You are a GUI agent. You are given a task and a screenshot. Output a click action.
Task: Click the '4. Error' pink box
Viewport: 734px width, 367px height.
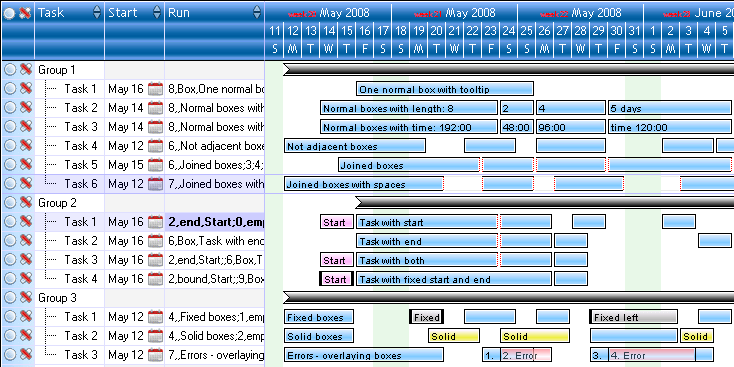pyautogui.click(x=652, y=355)
